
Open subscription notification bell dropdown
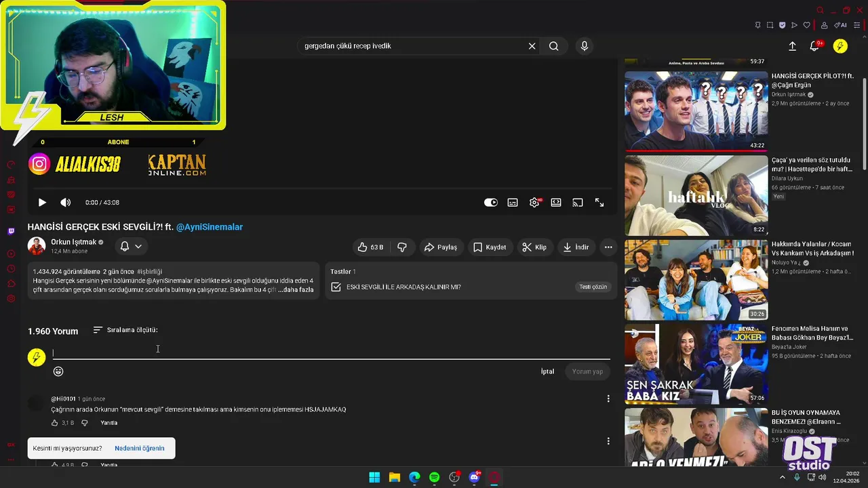click(x=131, y=246)
